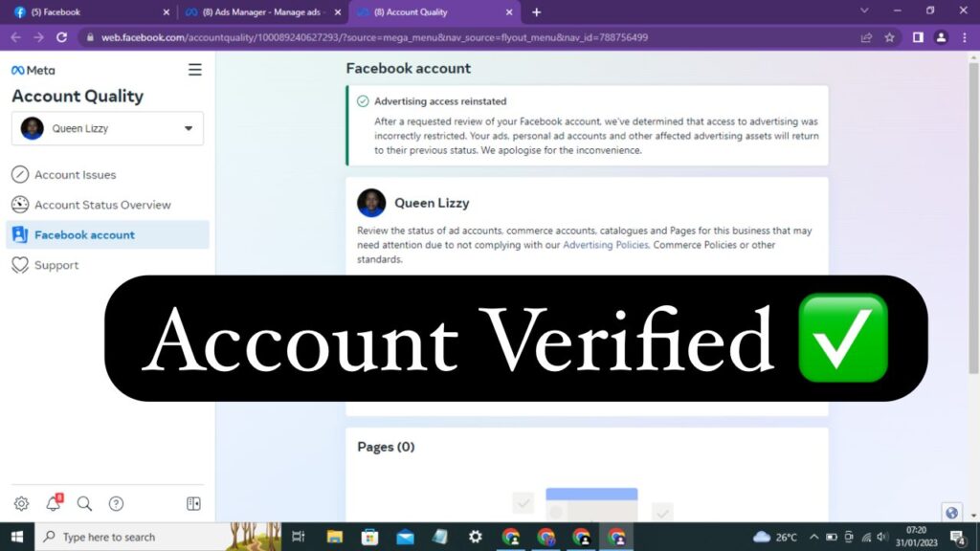Open the Chrome three-dot menu
Screen dimensions: 980x551
[965, 37]
